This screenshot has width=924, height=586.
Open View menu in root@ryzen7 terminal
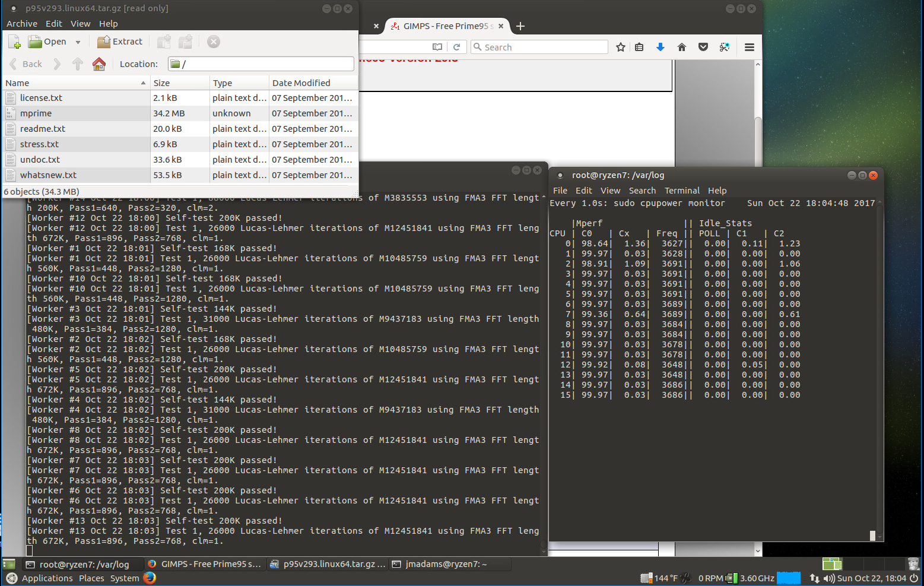point(610,191)
